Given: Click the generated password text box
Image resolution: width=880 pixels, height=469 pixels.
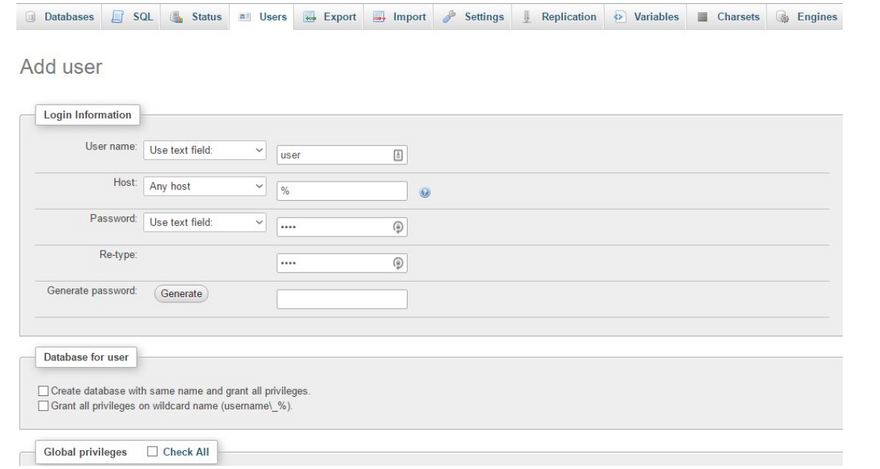Looking at the screenshot, I should [x=342, y=299].
